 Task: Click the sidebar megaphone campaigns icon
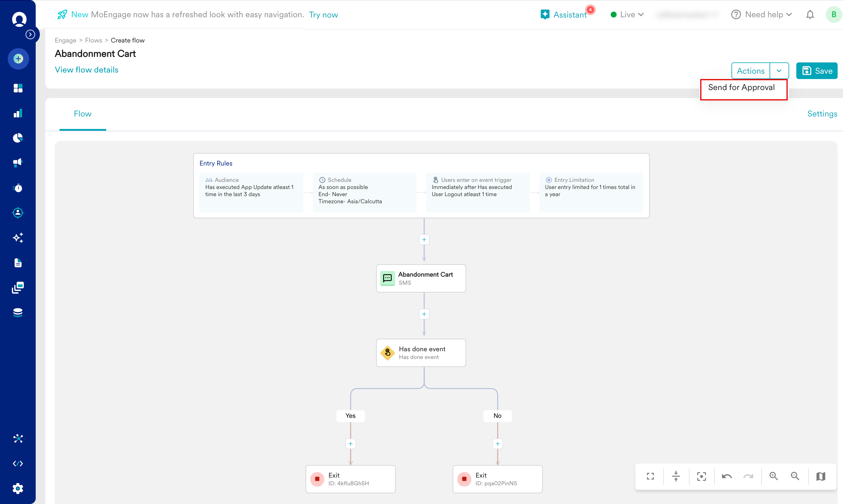(18, 162)
